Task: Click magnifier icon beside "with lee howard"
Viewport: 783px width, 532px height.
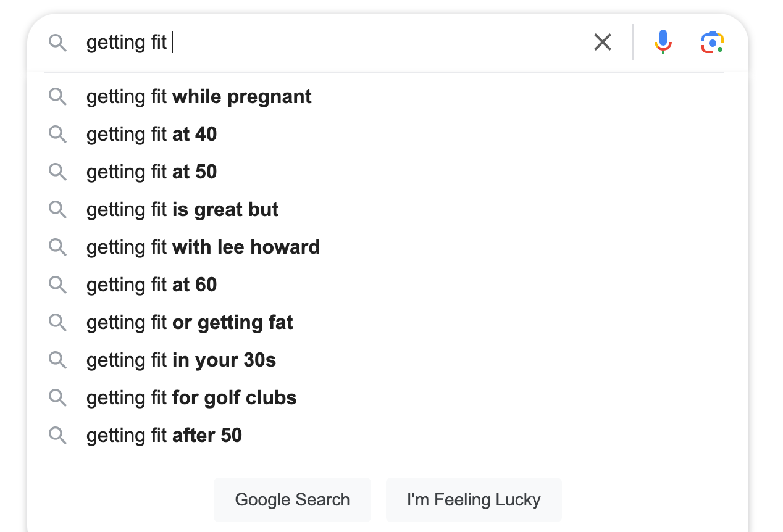Action: click(57, 247)
